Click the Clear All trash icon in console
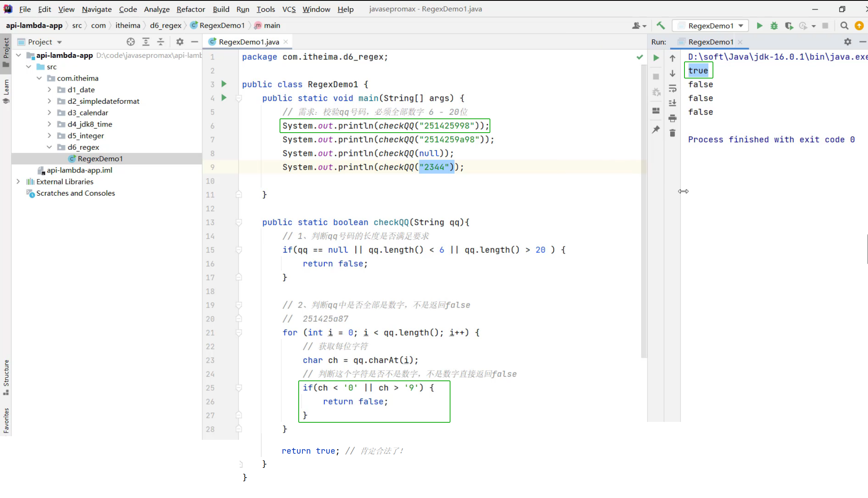 tap(672, 133)
